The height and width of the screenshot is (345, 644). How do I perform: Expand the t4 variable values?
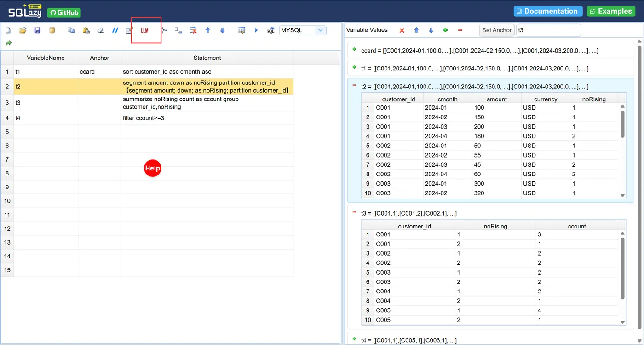click(x=354, y=339)
